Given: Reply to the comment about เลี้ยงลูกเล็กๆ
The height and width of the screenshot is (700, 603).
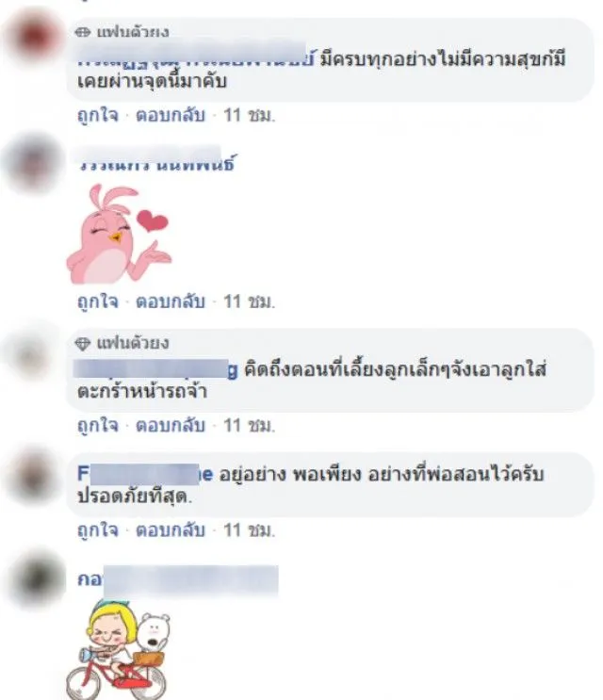Looking at the screenshot, I should (x=170, y=426).
